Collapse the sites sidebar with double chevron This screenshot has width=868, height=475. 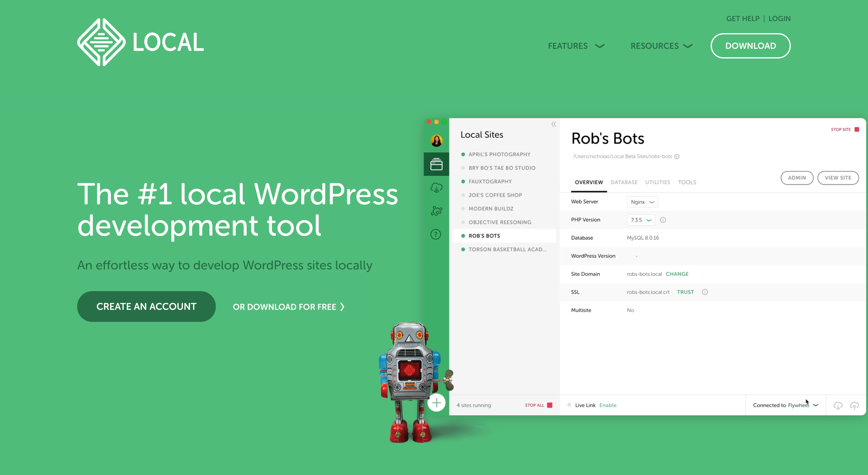click(x=554, y=124)
